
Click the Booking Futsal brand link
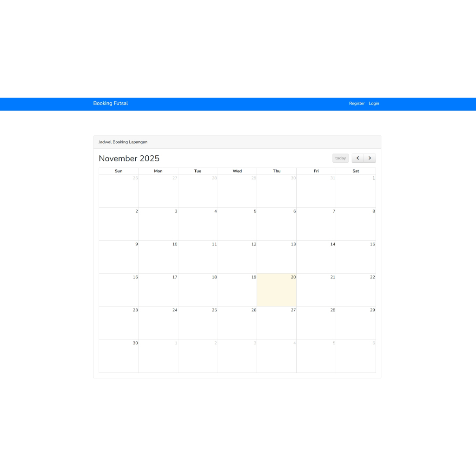point(110,103)
